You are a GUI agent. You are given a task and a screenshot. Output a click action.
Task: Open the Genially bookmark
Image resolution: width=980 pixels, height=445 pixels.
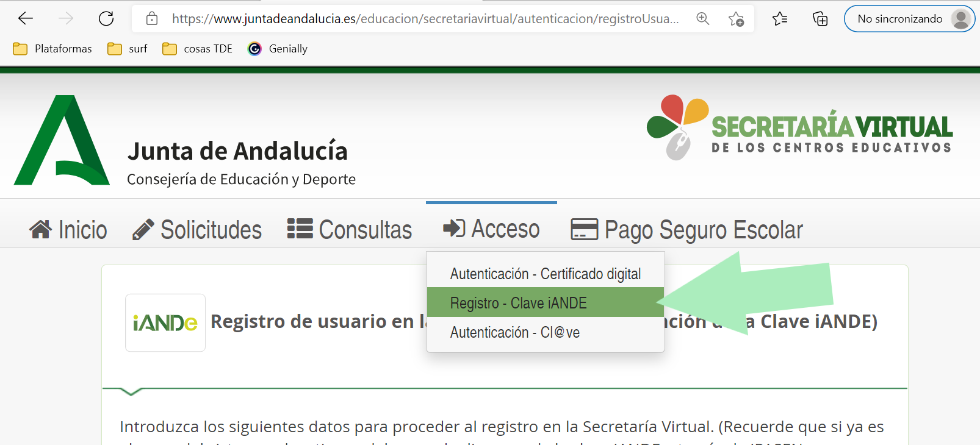coord(278,49)
